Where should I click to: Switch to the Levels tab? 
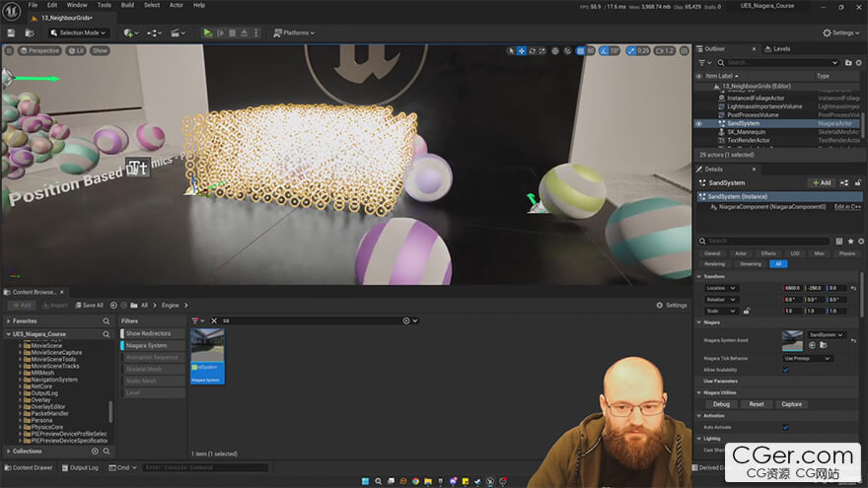point(778,49)
